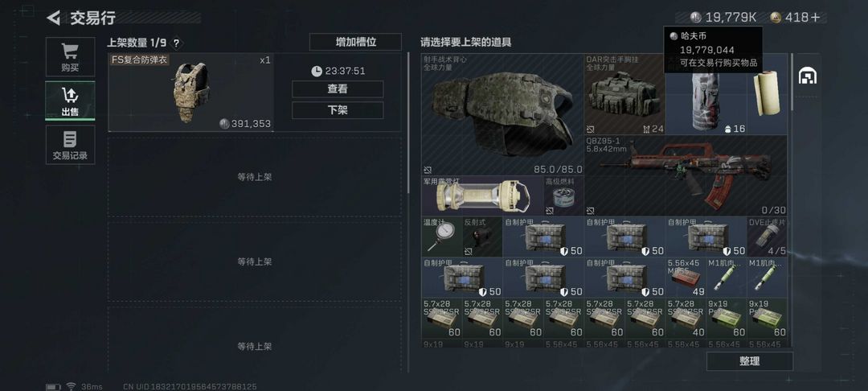Image resolution: width=868 pixels, height=391 pixels.
Task: Click the plus icon next to 418
Action: pos(815,18)
